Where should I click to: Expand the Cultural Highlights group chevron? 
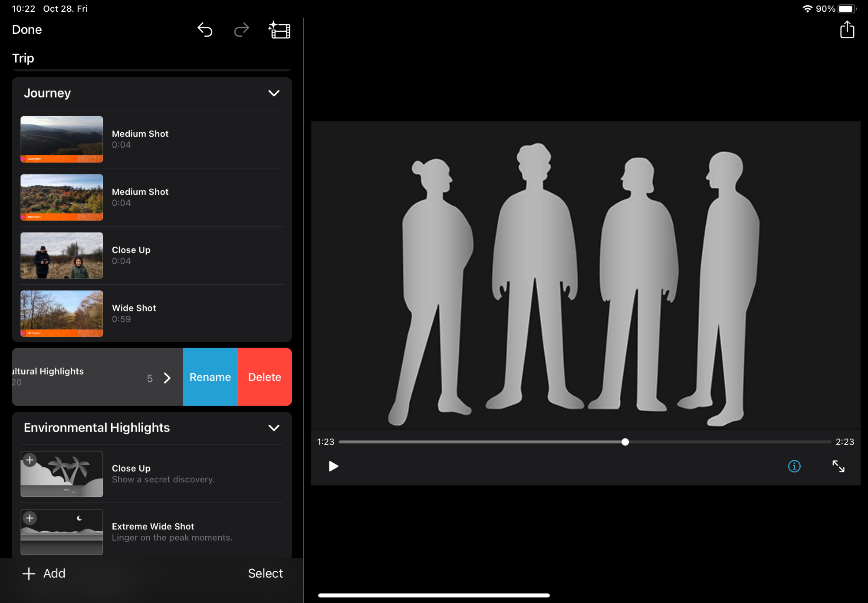click(x=167, y=378)
